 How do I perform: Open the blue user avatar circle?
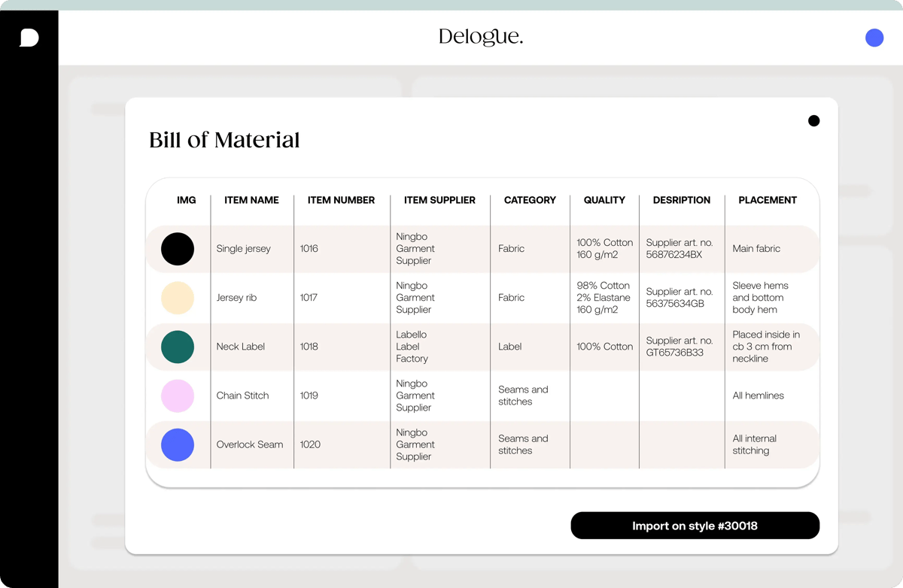[874, 38]
